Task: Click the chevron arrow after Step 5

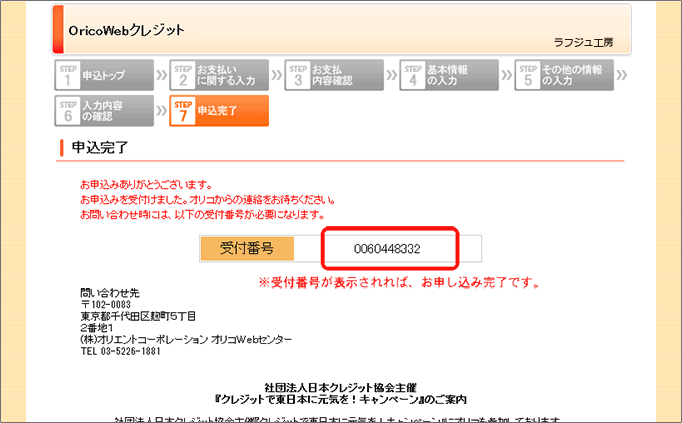Action: [622, 75]
